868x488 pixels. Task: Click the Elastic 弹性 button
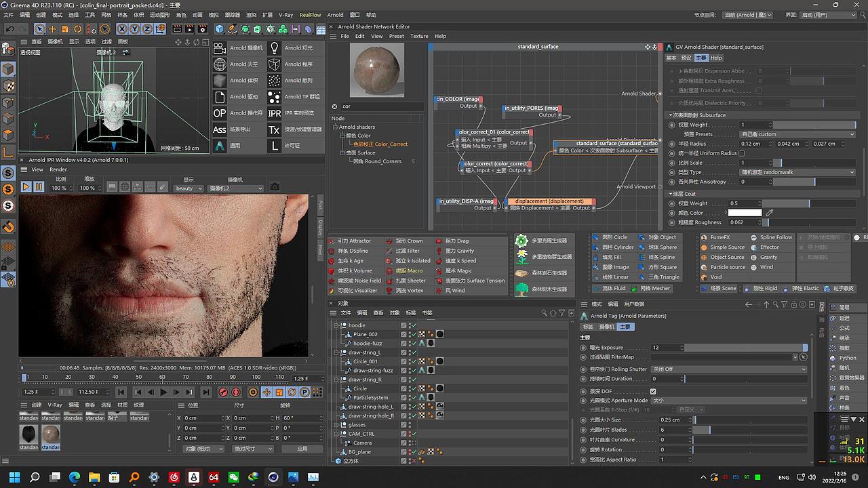(x=801, y=288)
